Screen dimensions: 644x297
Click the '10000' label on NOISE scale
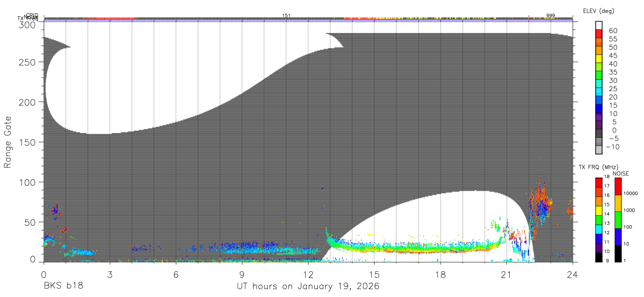point(630,193)
